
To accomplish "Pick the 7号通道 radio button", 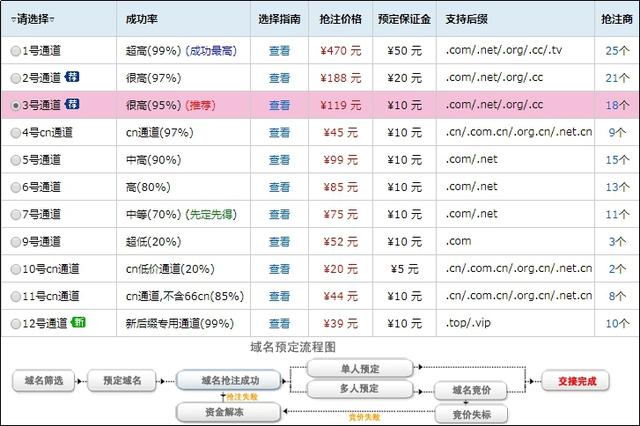I will pyautogui.click(x=16, y=215).
